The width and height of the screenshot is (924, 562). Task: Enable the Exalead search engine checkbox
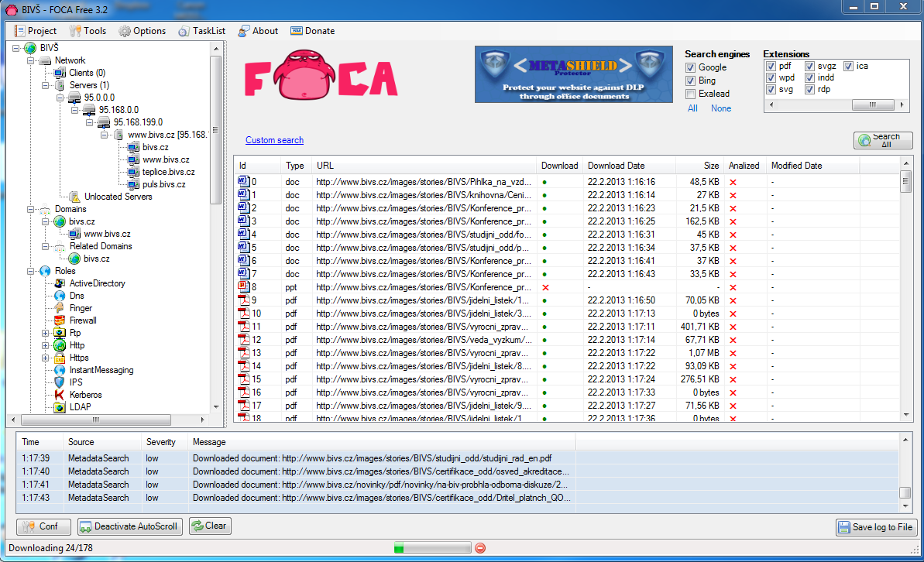(x=691, y=94)
